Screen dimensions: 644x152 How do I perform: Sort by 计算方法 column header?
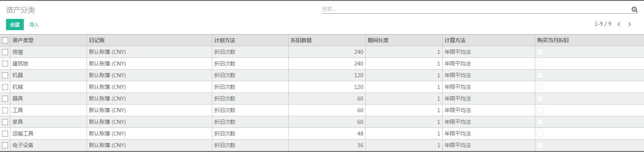(x=455, y=40)
